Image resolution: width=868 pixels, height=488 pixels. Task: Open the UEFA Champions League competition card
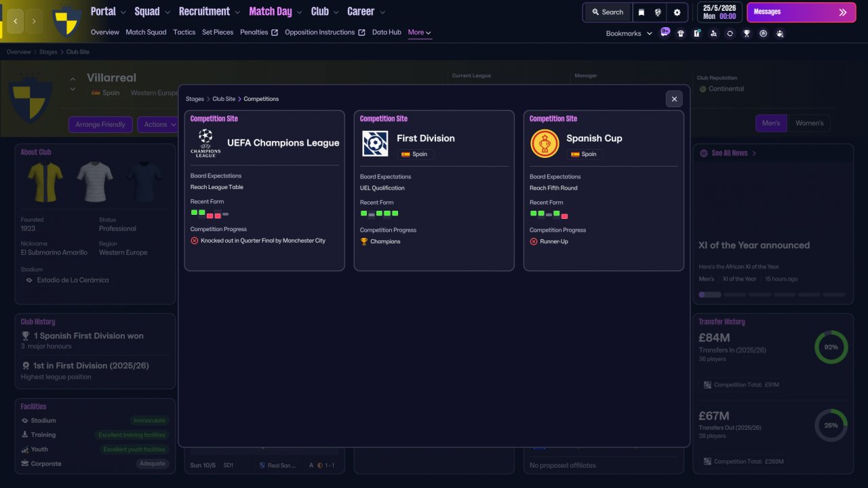click(264, 190)
